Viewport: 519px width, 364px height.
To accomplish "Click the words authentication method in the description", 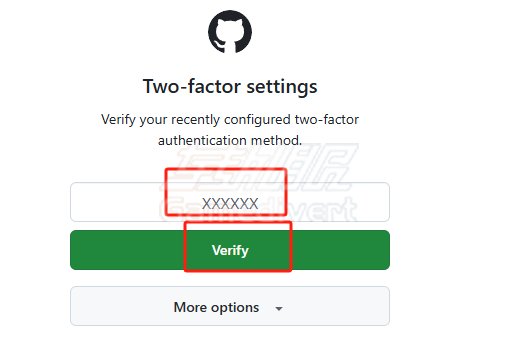I will (230, 140).
